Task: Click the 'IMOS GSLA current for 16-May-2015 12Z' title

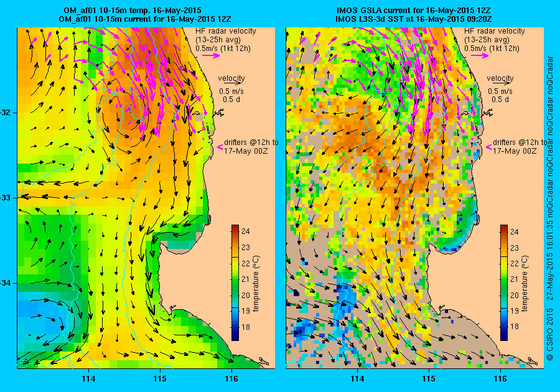Action: point(414,11)
